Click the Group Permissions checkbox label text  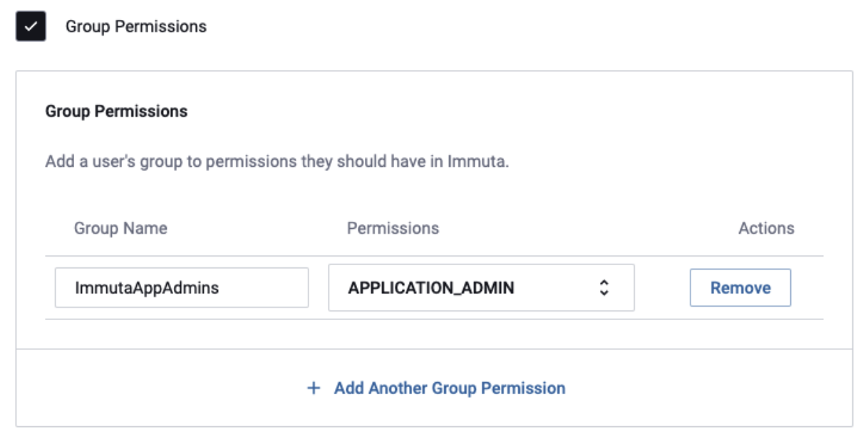click(135, 26)
